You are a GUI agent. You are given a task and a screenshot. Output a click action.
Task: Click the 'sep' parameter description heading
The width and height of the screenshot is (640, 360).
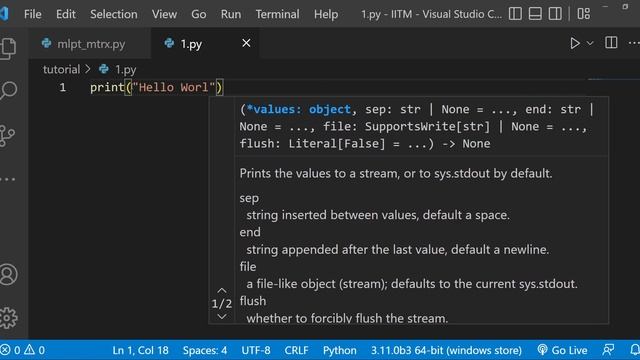click(x=249, y=198)
